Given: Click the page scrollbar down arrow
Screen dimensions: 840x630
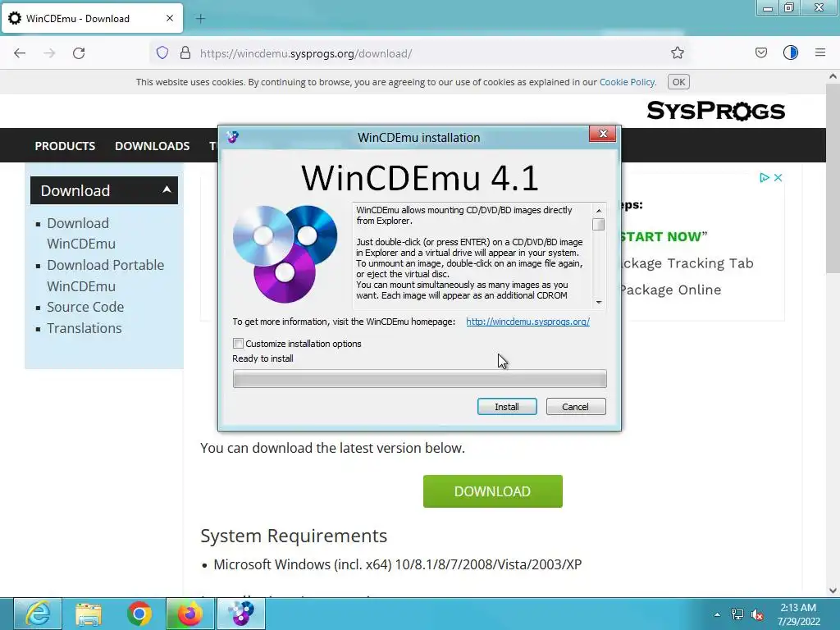Looking at the screenshot, I should 833,591.
